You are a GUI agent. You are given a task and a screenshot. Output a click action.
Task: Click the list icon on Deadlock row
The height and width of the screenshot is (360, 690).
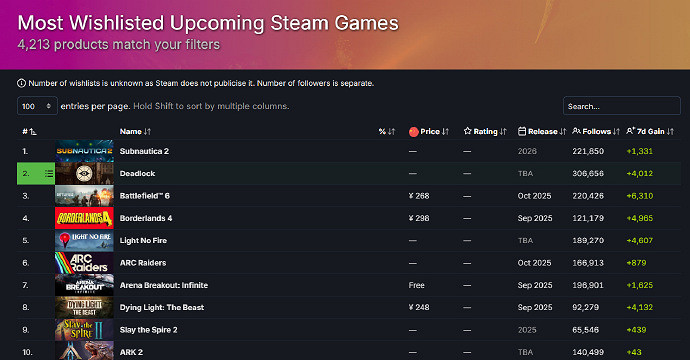[x=49, y=173]
